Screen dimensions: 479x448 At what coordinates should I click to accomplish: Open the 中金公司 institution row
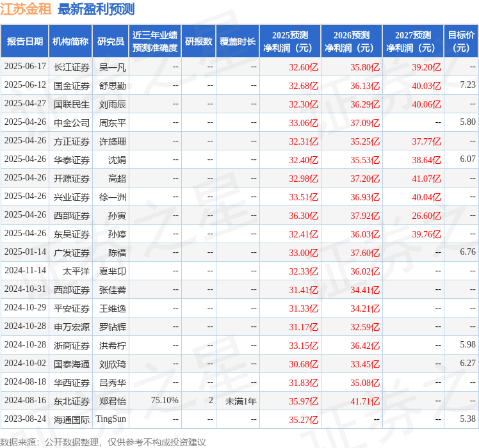[x=72, y=123]
